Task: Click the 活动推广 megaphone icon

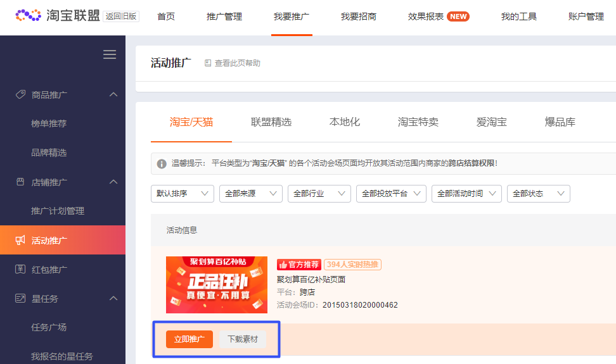Action: point(20,240)
